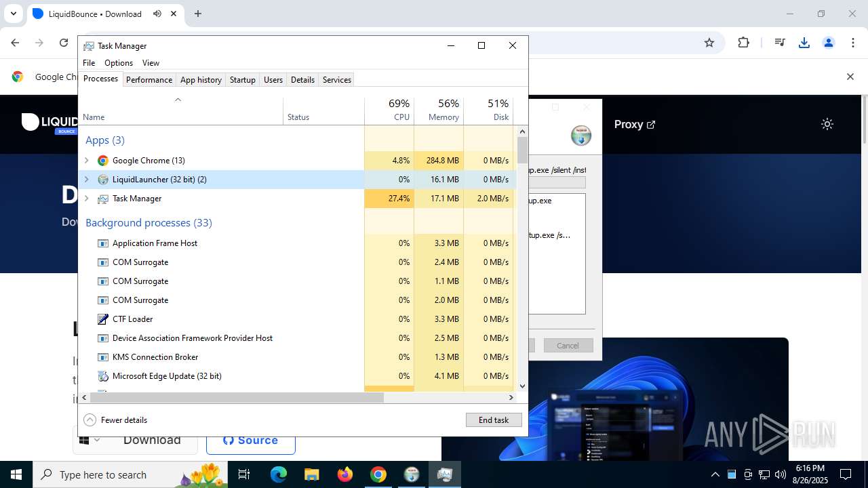This screenshot has width=868, height=488.
Task: Open Chrome tab search dropdown
Action: (x=14, y=14)
